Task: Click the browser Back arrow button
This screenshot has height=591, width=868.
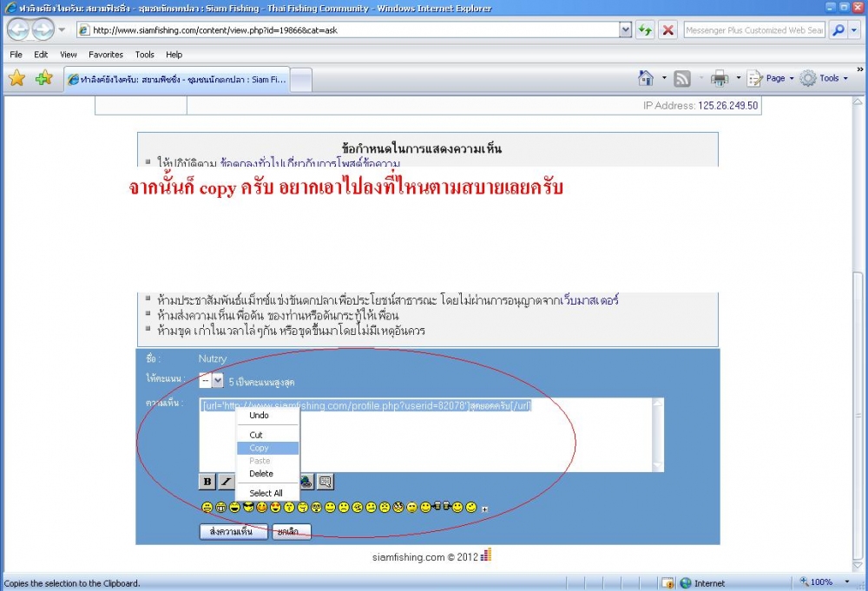Action: click(17, 30)
